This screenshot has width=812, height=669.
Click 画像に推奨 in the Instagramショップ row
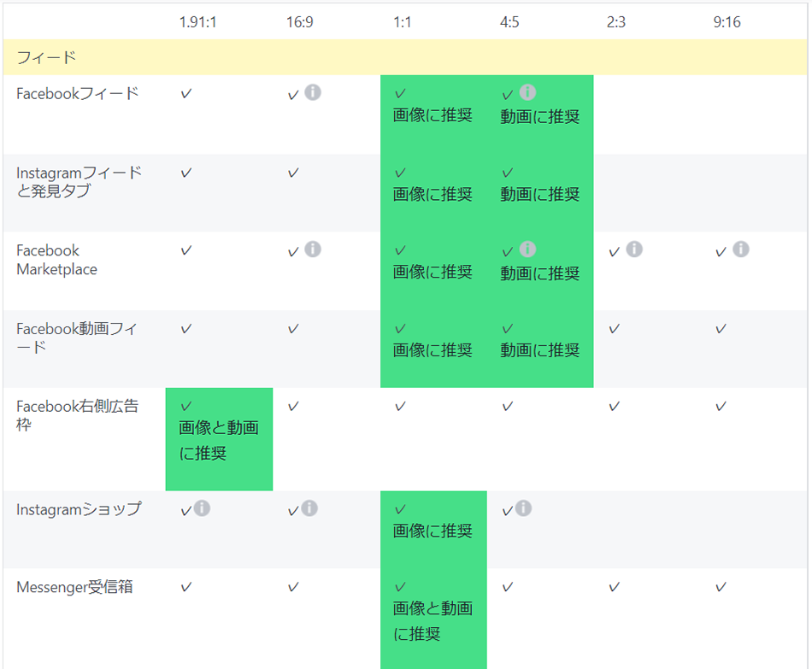click(432, 531)
